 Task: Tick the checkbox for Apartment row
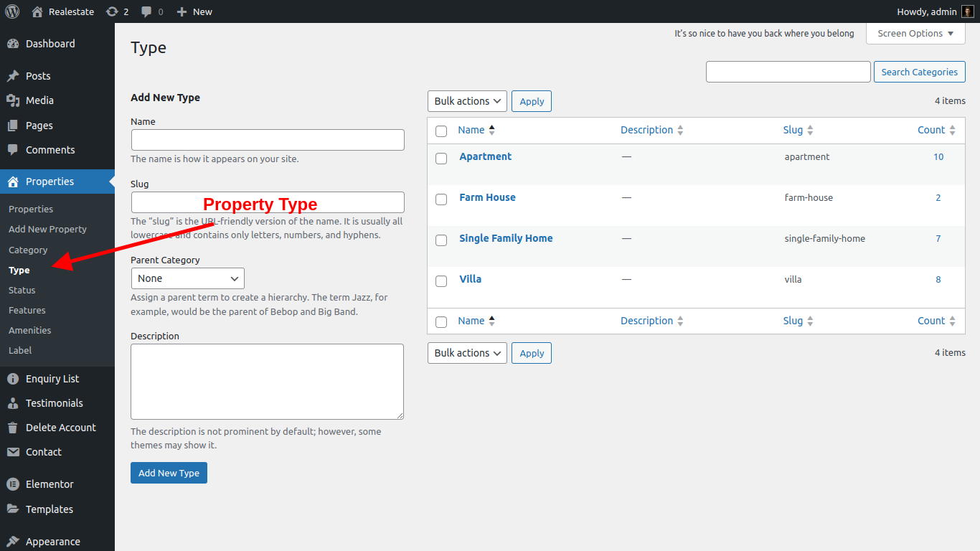coord(441,158)
